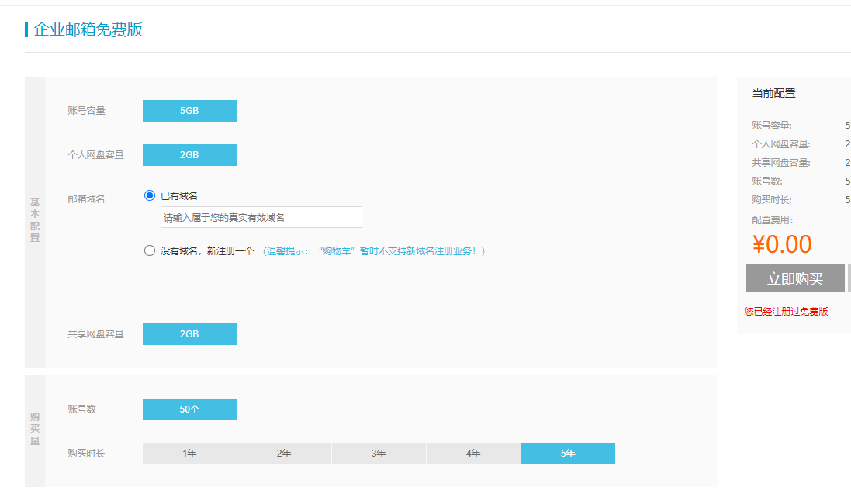The height and width of the screenshot is (504, 851).
Task: Click the domain name input field
Action: coord(261,218)
